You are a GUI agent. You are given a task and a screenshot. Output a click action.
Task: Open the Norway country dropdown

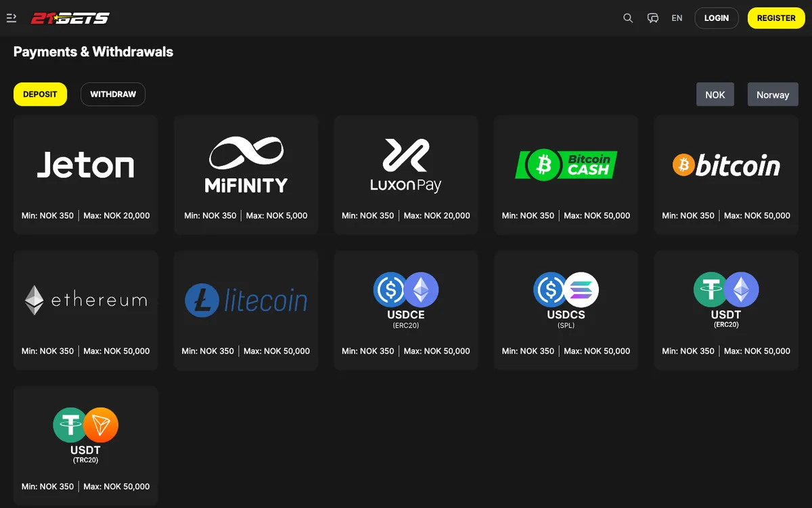coord(773,95)
